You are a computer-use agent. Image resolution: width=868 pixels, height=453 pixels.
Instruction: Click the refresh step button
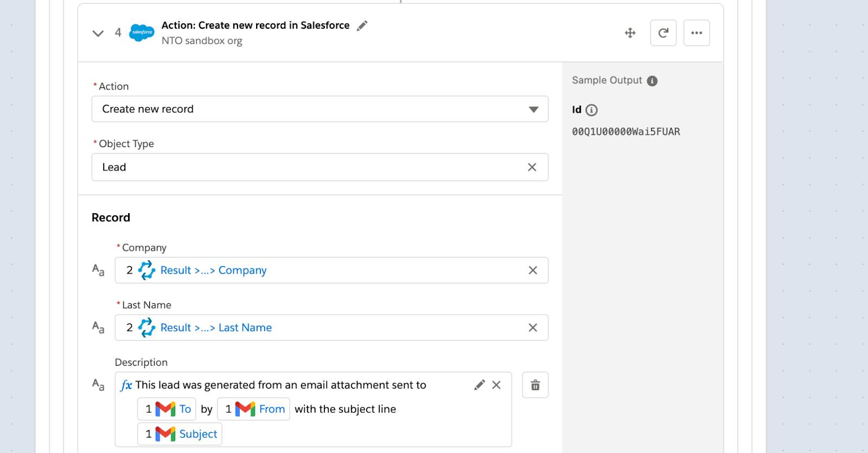(x=663, y=33)
